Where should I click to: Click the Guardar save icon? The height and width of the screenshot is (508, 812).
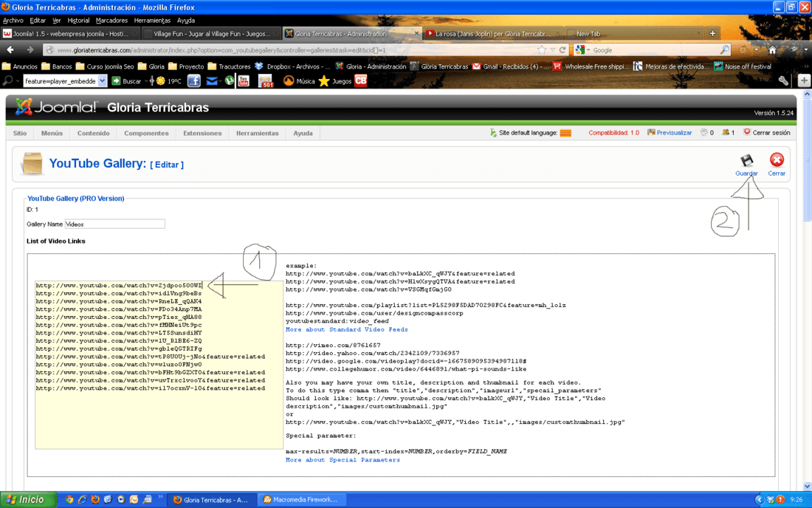point(746,160)
